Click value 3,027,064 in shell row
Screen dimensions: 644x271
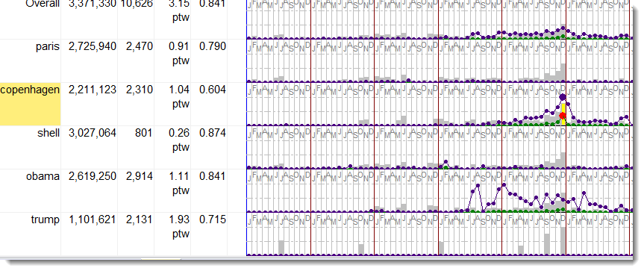tap(93, 133)
